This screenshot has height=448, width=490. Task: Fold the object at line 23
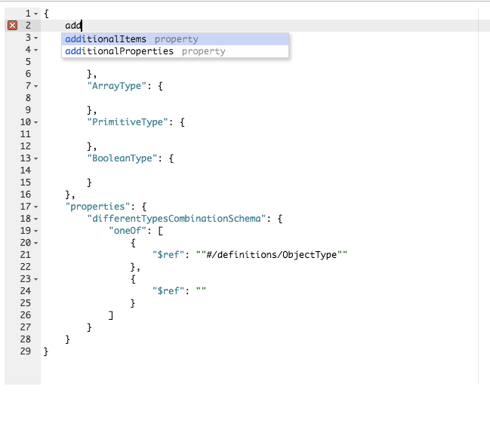[36, 279]
